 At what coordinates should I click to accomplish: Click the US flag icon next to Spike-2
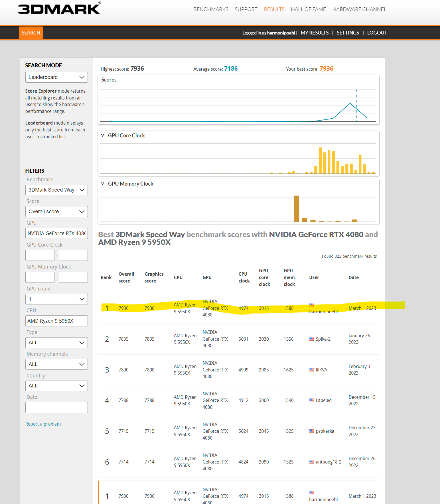pos(312,339)
